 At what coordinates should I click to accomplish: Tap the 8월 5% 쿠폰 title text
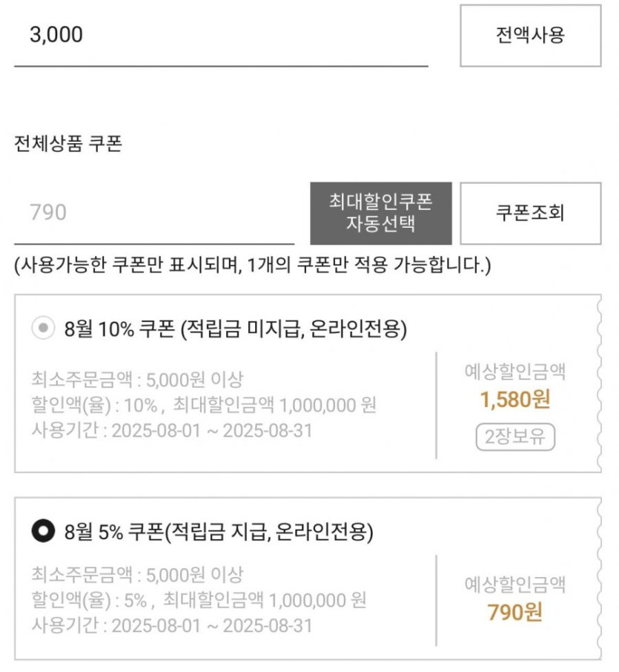tap(219, 531)
